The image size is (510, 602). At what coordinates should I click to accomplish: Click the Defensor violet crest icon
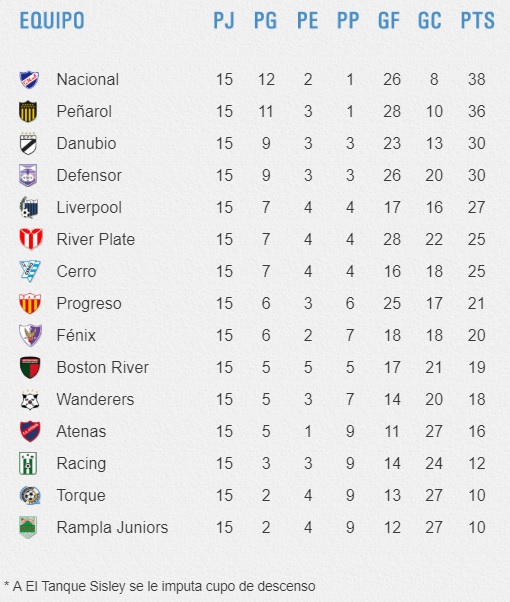click(28, 175)
